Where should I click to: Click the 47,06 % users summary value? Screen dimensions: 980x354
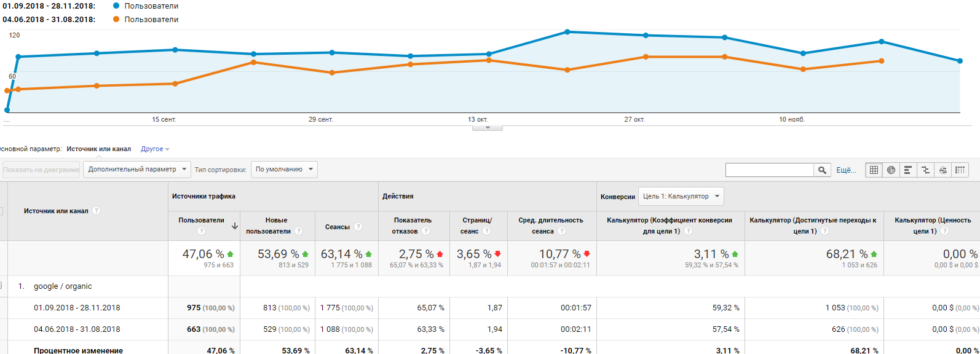click(204, 254)
